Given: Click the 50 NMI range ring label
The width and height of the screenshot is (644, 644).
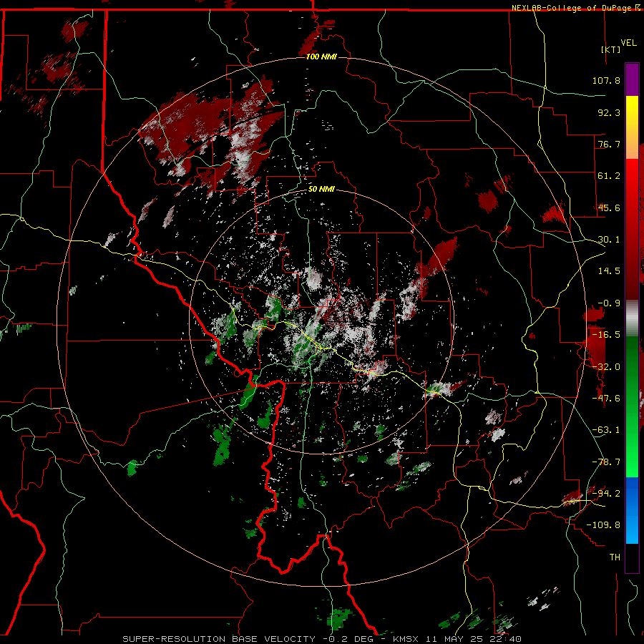Looking at the screenshot, I should (321, 190).
